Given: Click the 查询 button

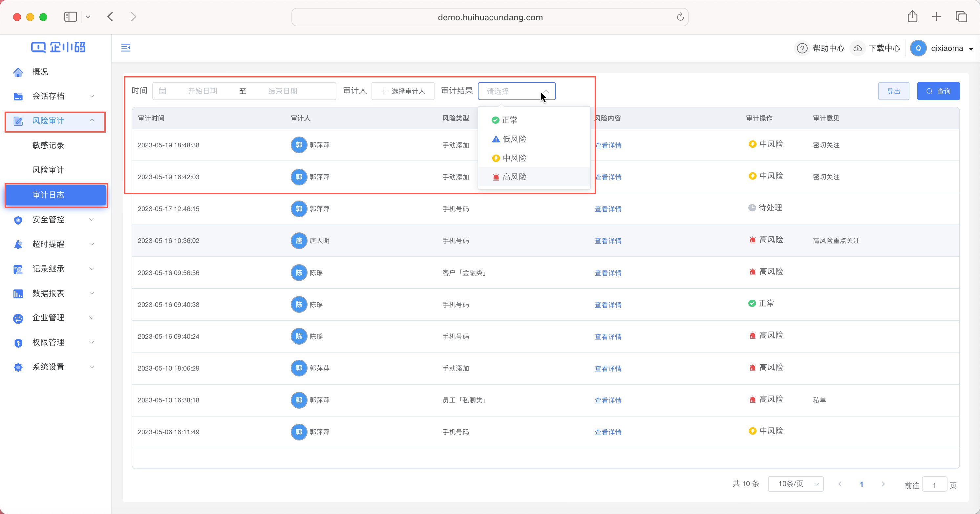Looking at the screenshot, I should 938,91.
